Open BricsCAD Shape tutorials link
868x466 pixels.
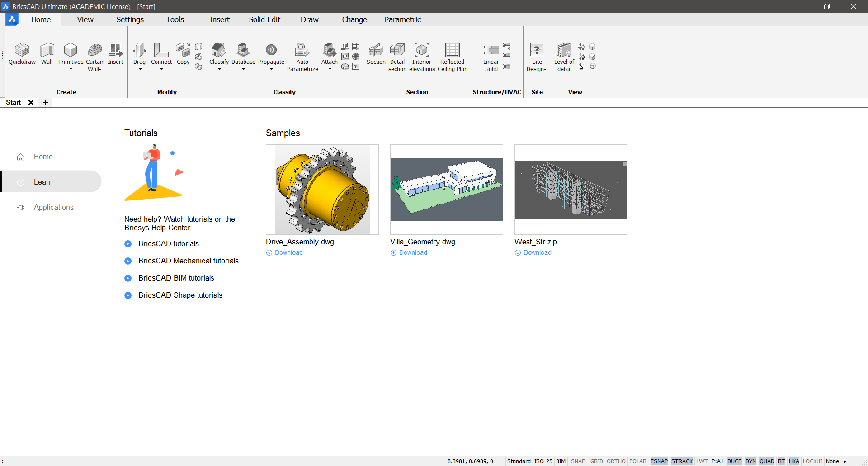(x=180, y=295)
